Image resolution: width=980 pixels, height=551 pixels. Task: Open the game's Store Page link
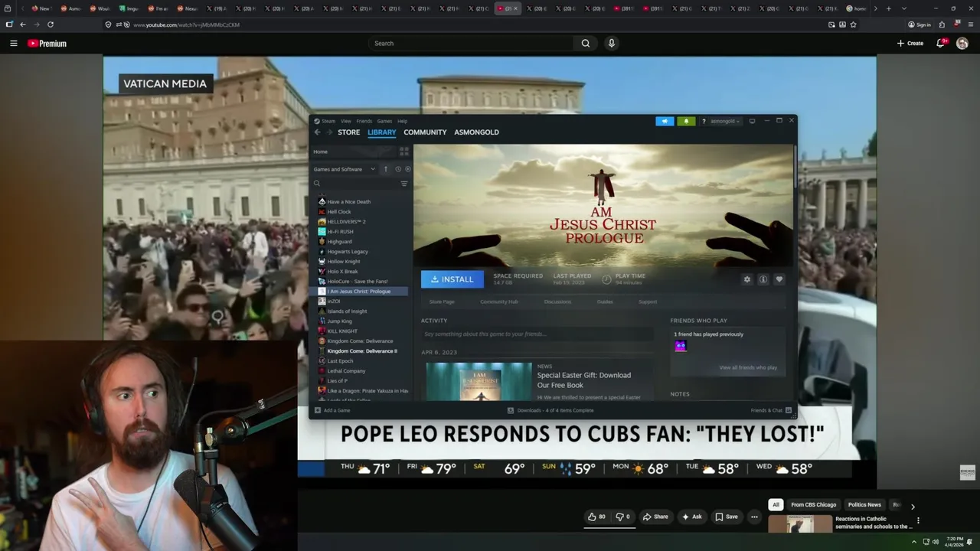coord(442,302)
